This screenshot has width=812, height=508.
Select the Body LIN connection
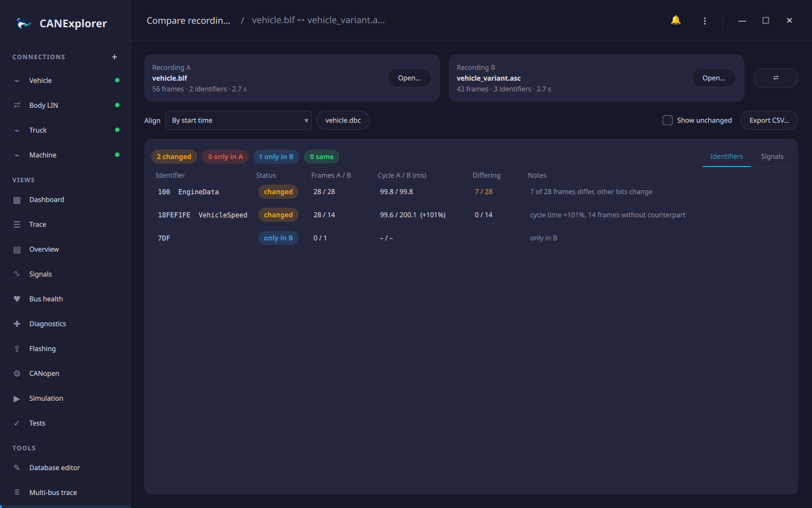pyautogui.click(x=65, y=106)
